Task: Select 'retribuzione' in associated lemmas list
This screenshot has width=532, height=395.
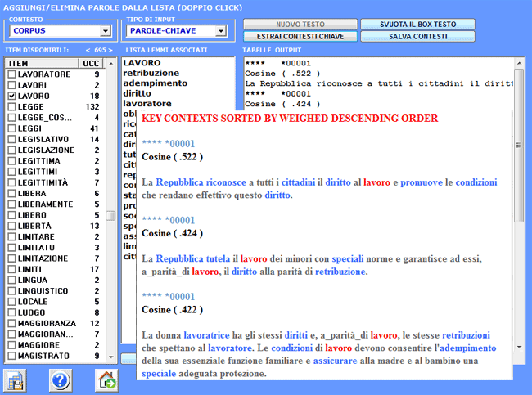Action: coord(151,73)
